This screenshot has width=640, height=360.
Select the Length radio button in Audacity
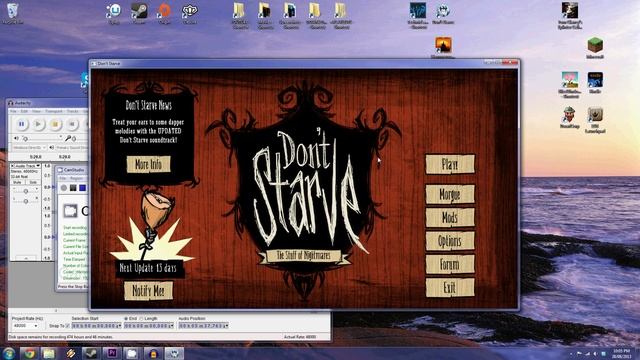[x=142, y=318]
